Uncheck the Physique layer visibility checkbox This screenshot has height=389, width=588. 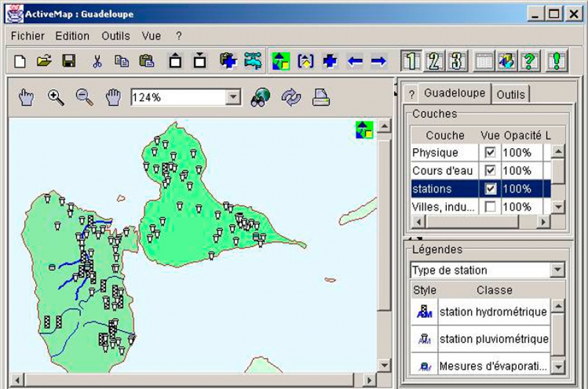490,153
